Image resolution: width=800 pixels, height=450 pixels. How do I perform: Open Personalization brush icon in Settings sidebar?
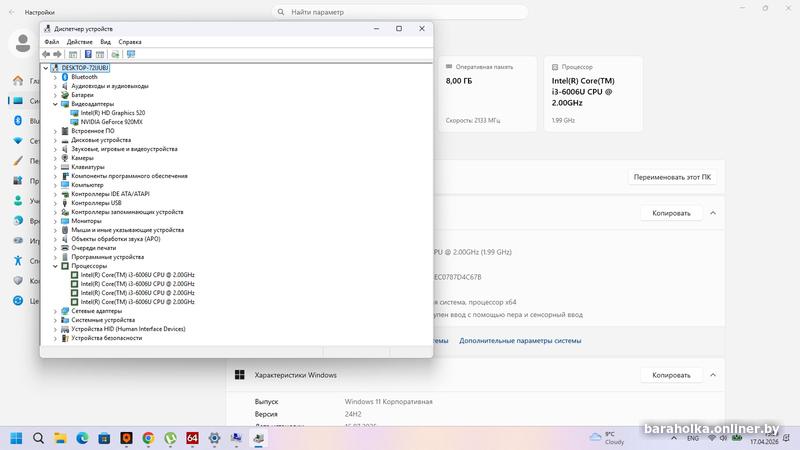(18, 161)
